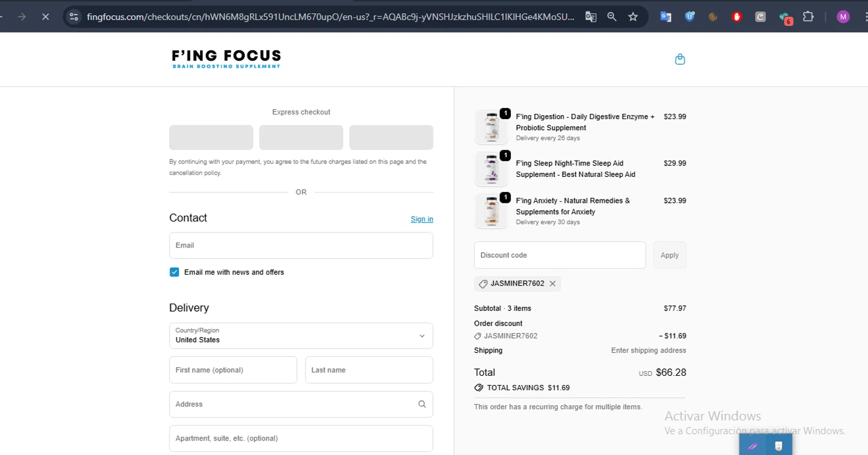
Task: Click the F'ing Anxiety product title
Action: coord(573,206)
